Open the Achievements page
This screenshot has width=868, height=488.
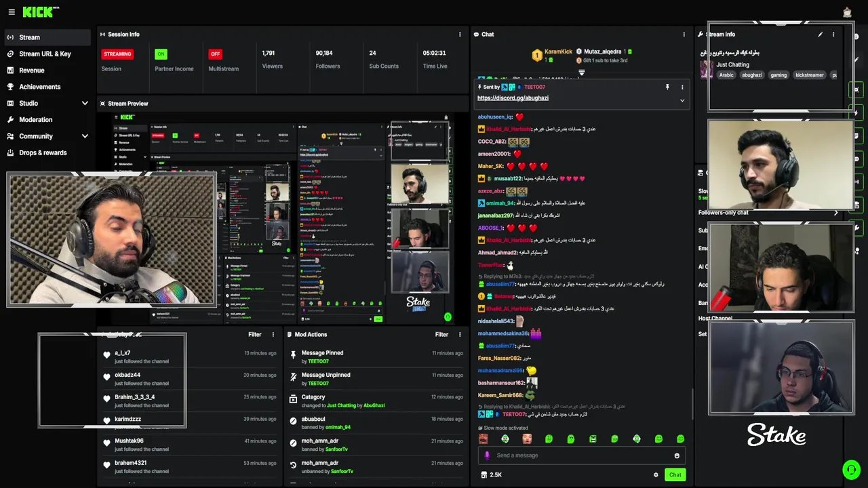coord(39,87)
